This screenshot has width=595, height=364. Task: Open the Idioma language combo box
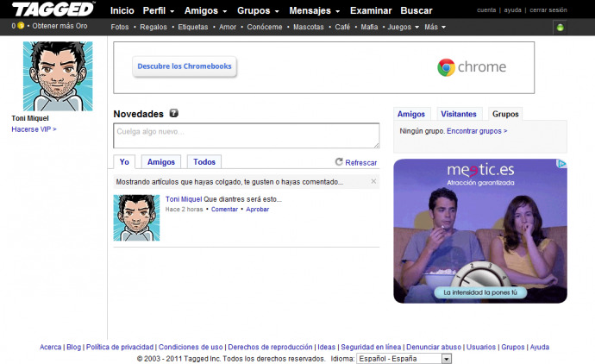click(404, 358)
